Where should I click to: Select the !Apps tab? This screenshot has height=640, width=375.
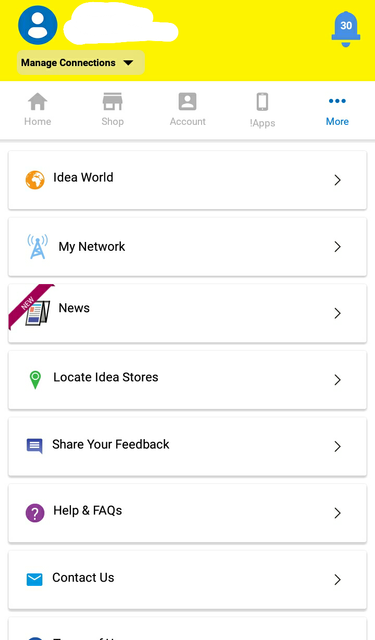262,110
